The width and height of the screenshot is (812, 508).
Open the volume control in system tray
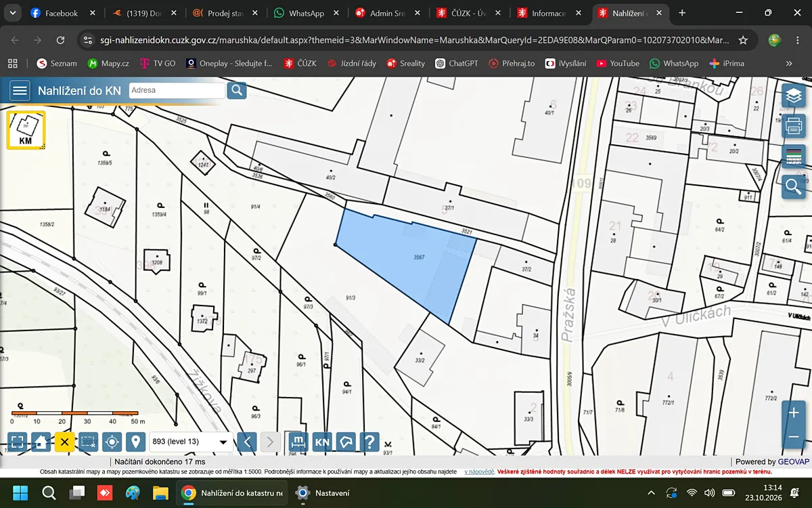[x=710, y=492]
